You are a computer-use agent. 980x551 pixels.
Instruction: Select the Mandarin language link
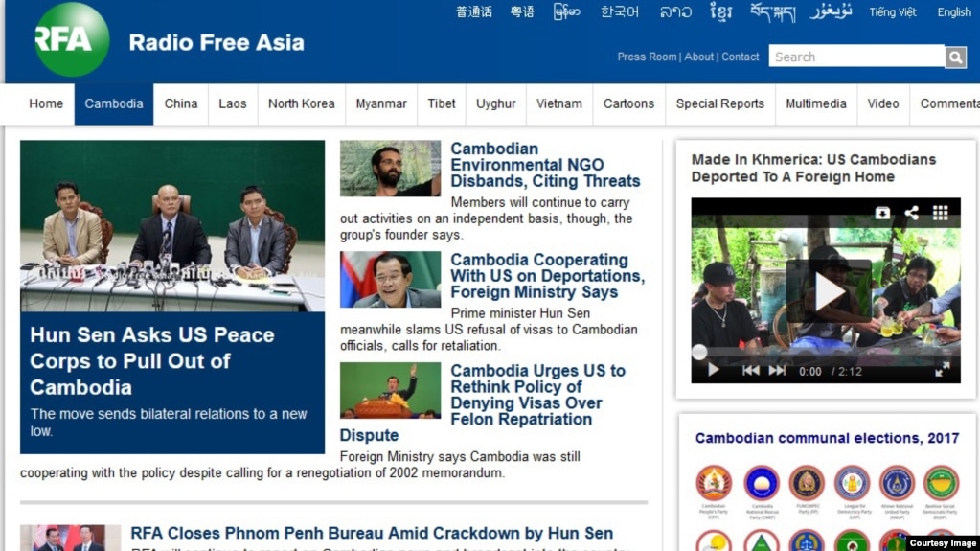point(474,11)
